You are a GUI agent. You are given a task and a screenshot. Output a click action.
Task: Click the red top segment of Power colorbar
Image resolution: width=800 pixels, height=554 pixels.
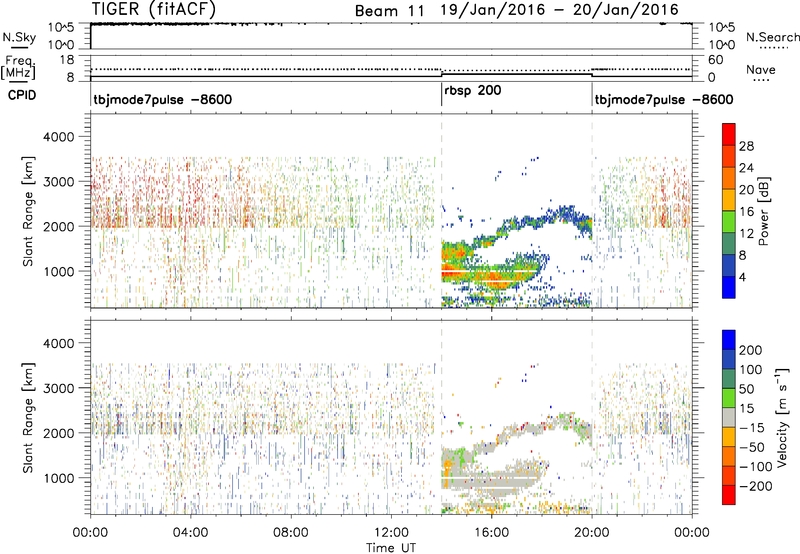point(729,135)
